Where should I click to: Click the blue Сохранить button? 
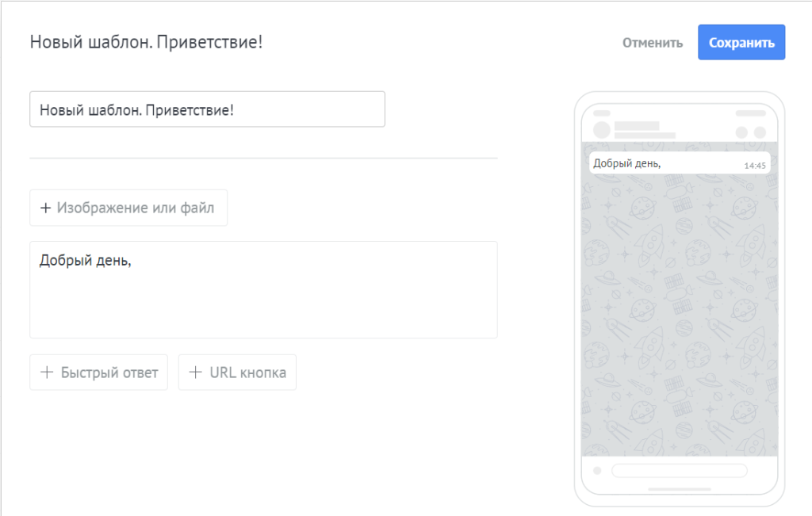(x=741, y=43)
